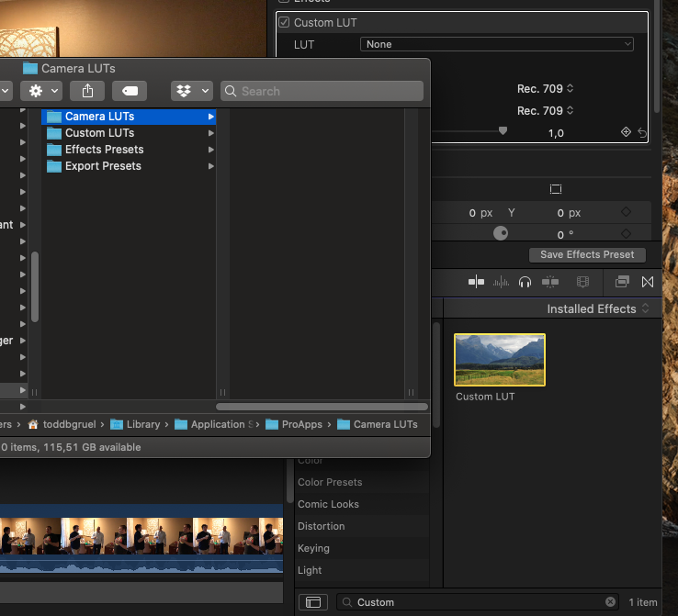
Task: Expand the Export Presets folder arrow
Action: (x=211, y=166)
